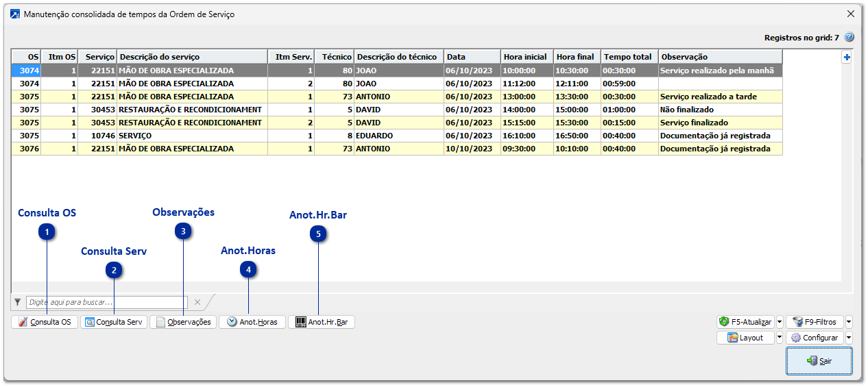The width and height of the screenshot is (868, 387).
Task: Click the blue plus icon beside grid
Action: [847, 58]
